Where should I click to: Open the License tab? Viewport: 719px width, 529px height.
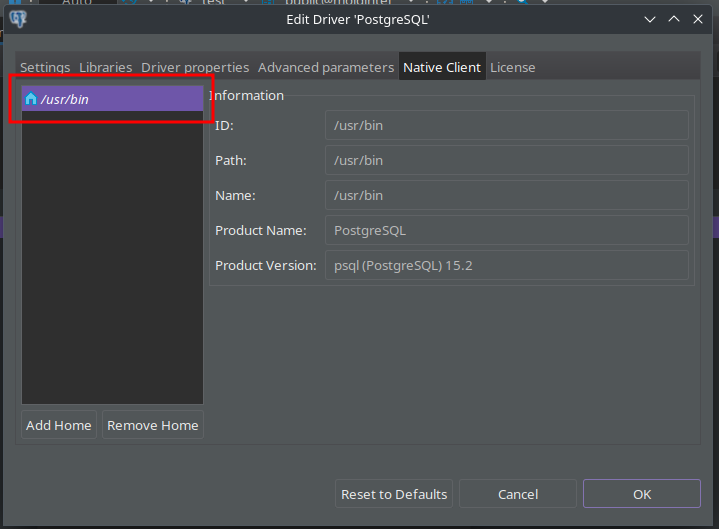coord(512,67)
